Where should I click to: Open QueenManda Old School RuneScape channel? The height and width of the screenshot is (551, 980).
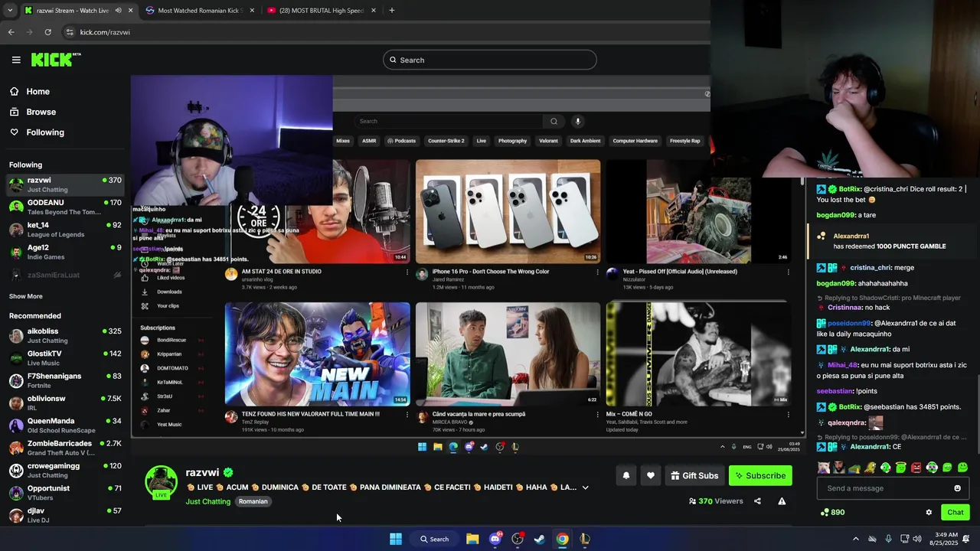coord(65,425)
